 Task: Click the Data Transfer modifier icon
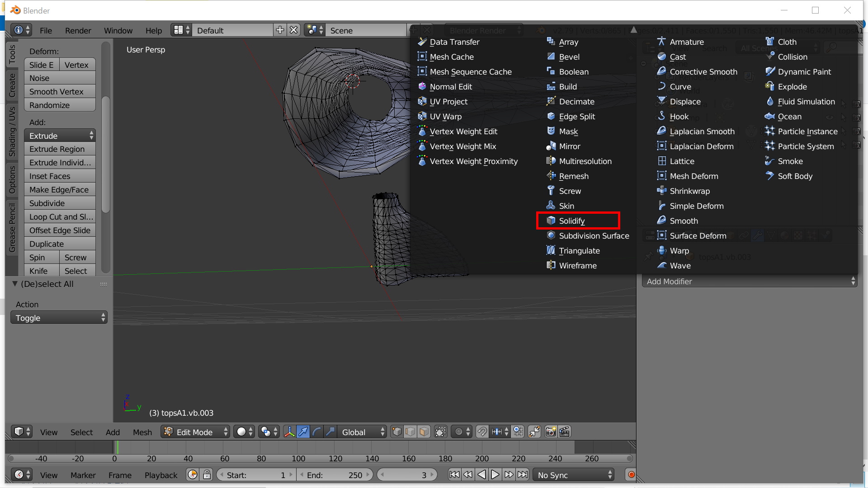tap(422, 42)
